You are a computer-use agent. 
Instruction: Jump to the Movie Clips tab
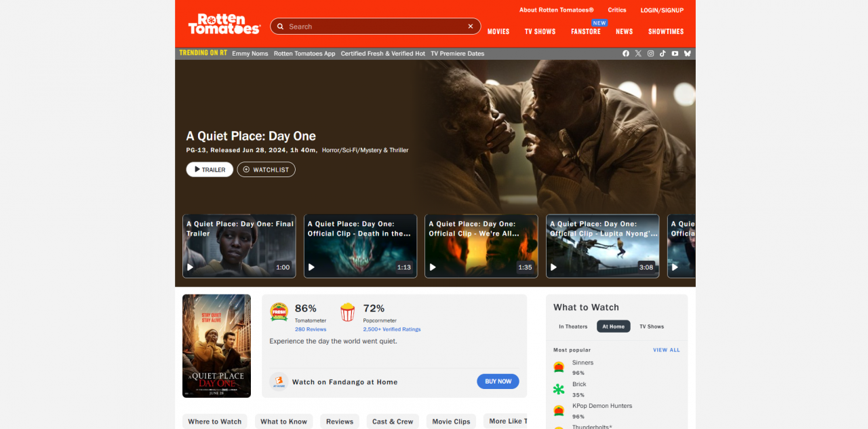click(x=452, y=422)
